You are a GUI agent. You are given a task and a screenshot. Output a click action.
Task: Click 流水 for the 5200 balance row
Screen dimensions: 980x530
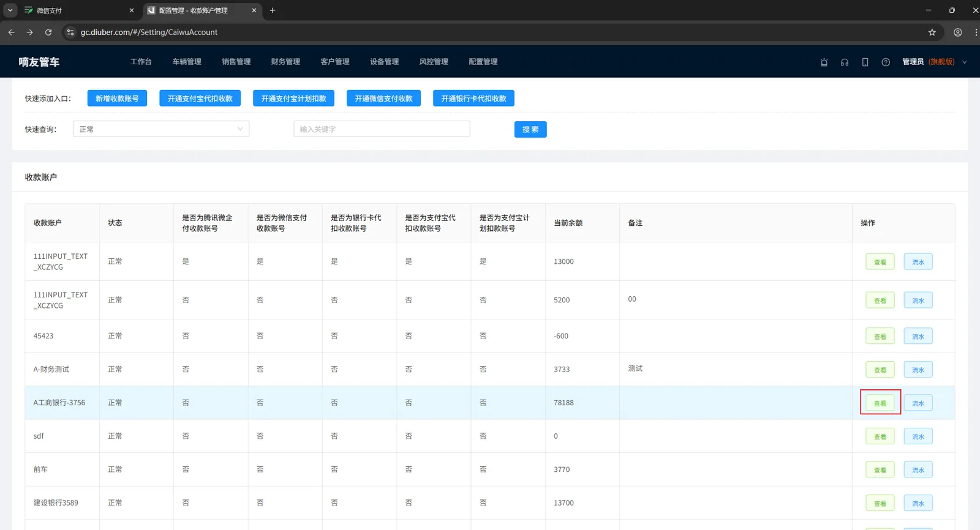click(918, 300)
